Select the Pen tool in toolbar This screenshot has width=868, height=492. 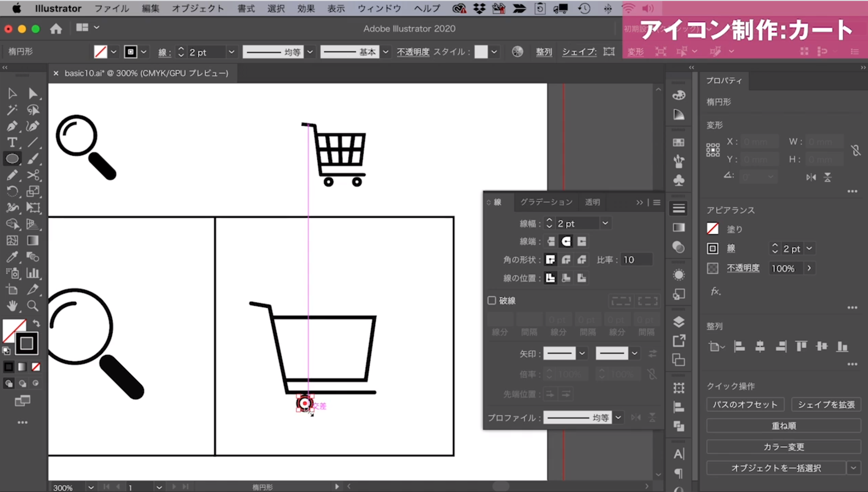[x=12, y=126]
